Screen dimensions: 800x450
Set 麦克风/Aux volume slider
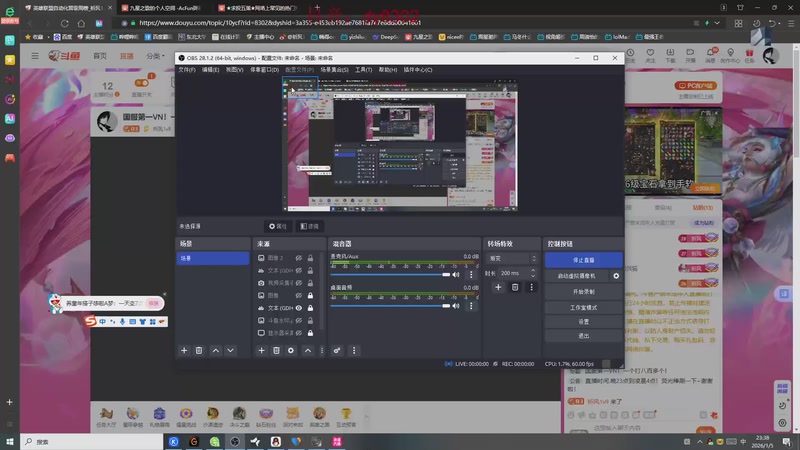click(390, 274)
